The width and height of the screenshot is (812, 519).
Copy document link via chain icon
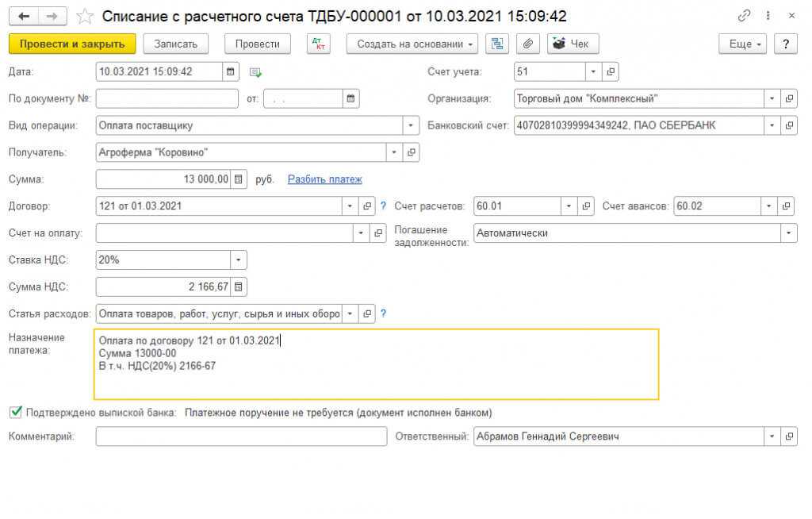coord(744,16)
